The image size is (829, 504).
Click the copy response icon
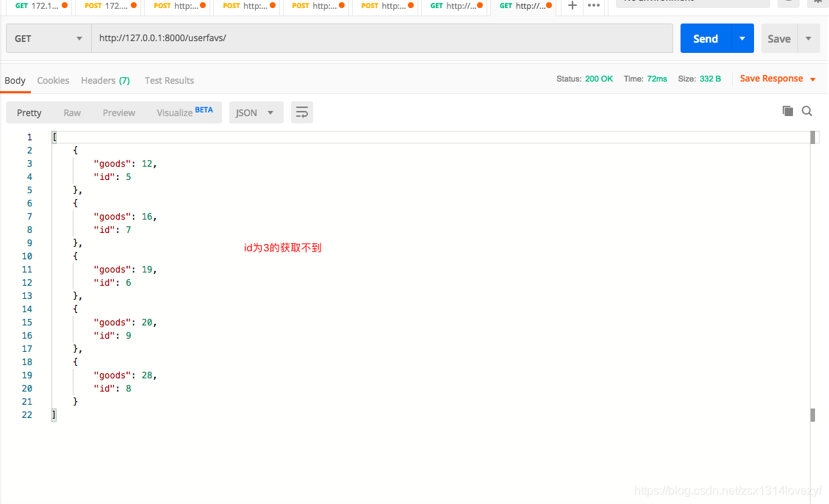787,110
